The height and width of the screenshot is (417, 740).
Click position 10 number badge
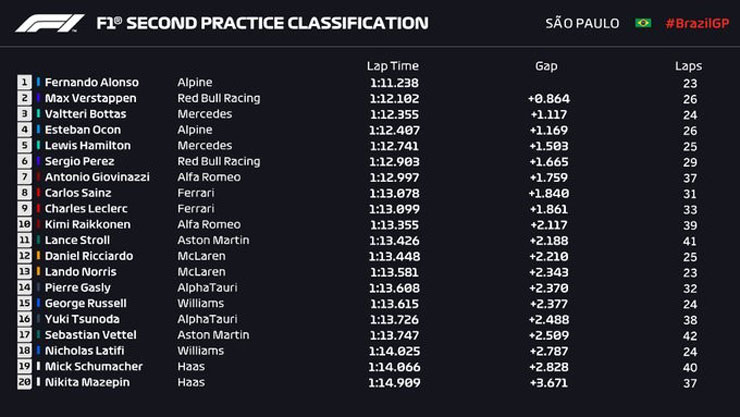tap(24, 225)
